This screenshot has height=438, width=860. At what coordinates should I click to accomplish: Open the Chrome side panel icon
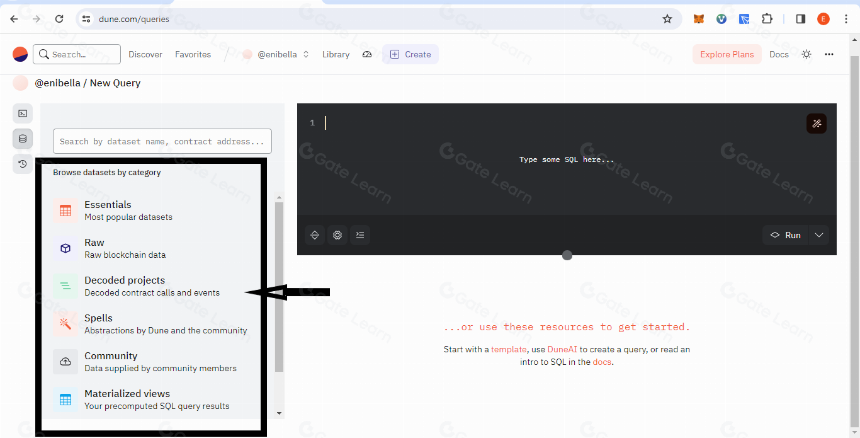click(800, 19)
